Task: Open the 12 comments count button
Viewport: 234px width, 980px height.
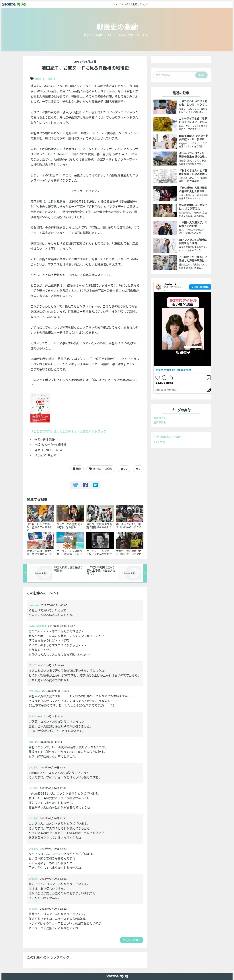Action: click(x=124, y=469)
